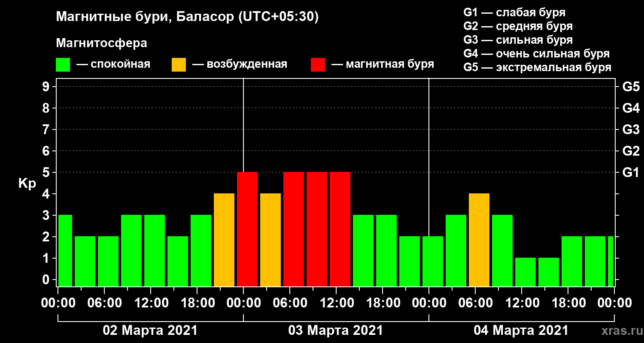Select the '— спокойная' legend label
Screen dimensions: 644x343
pos(113,65)
